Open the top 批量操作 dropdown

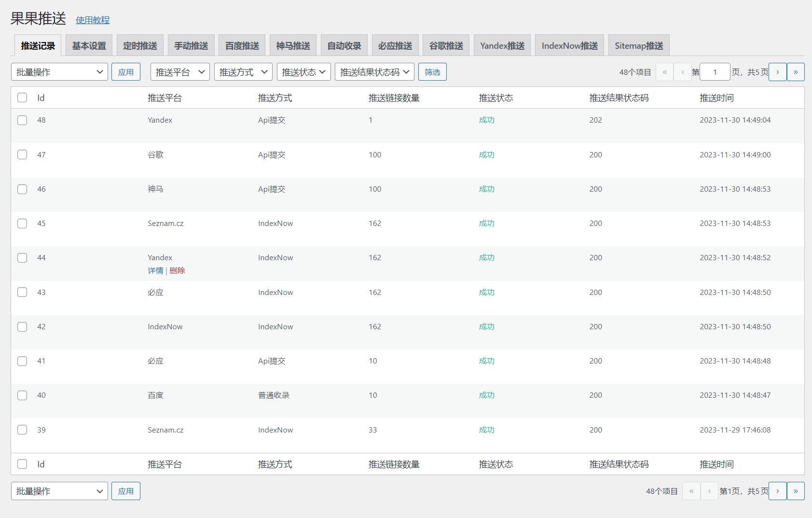pyautogui.click(x=59, y=72)
